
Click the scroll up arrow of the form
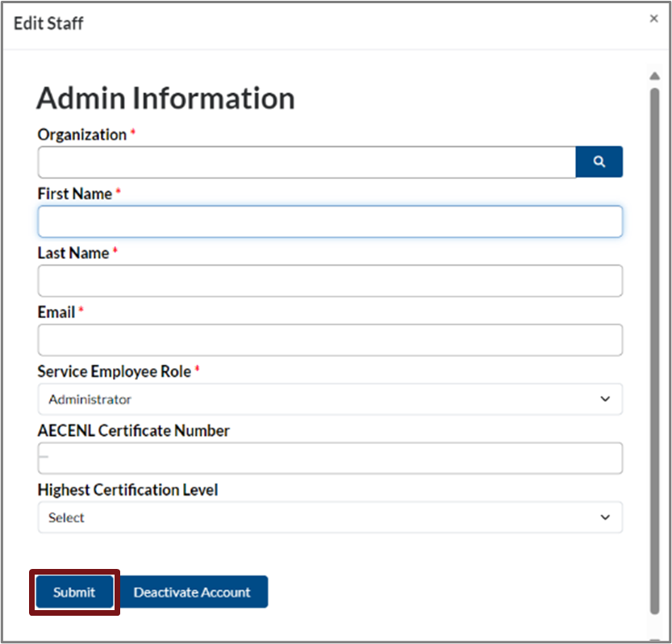click(x=654, y=76)
